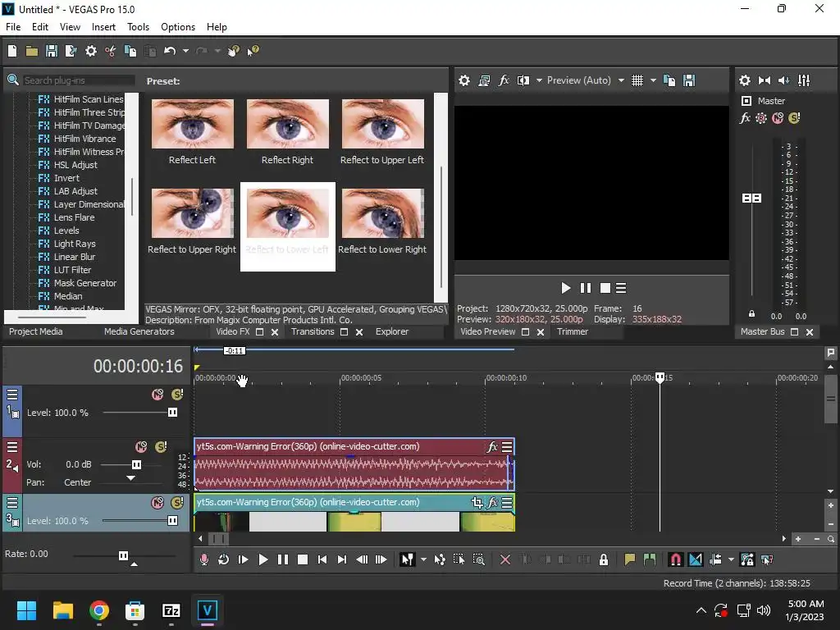
Task: Toggle Master Bus mute button
Action: coord(778,118)
